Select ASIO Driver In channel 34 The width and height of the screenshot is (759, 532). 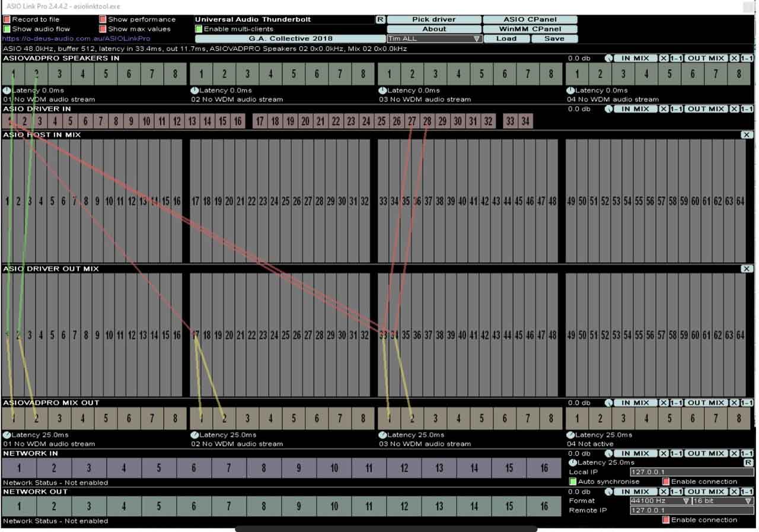pyautogui.click(x=525, y=121)
